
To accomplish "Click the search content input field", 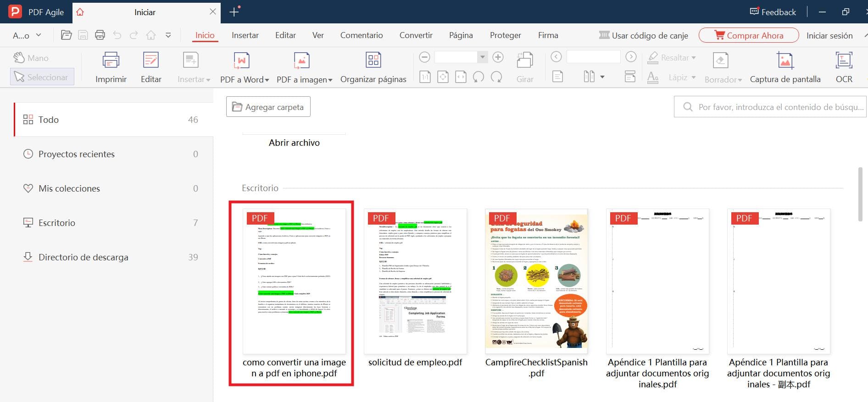I will [770, 107].
